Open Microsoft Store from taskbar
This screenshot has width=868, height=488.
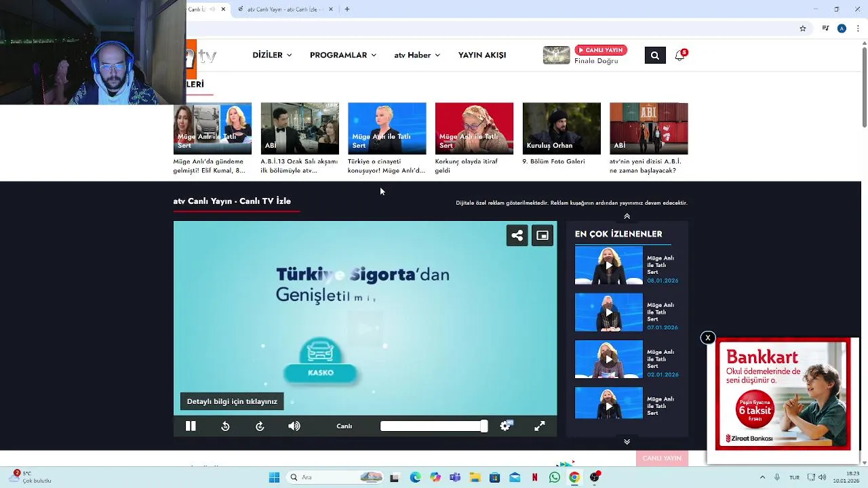pos(495,478)
